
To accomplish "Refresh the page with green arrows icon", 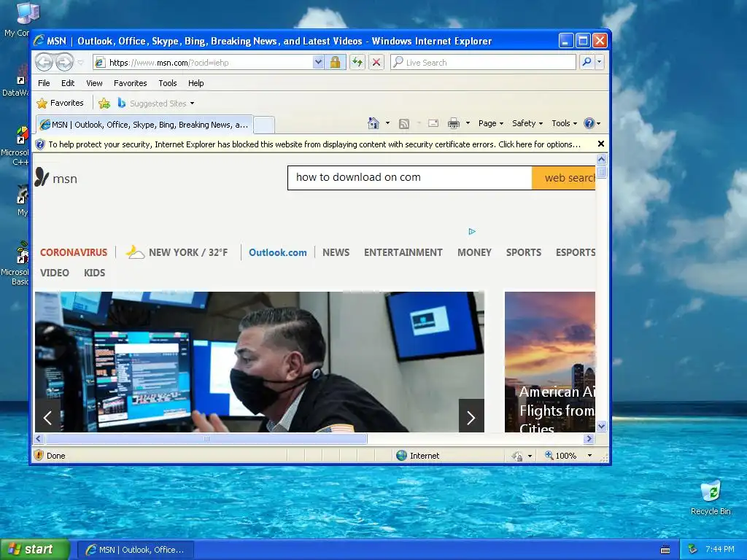I will [357, 63].
